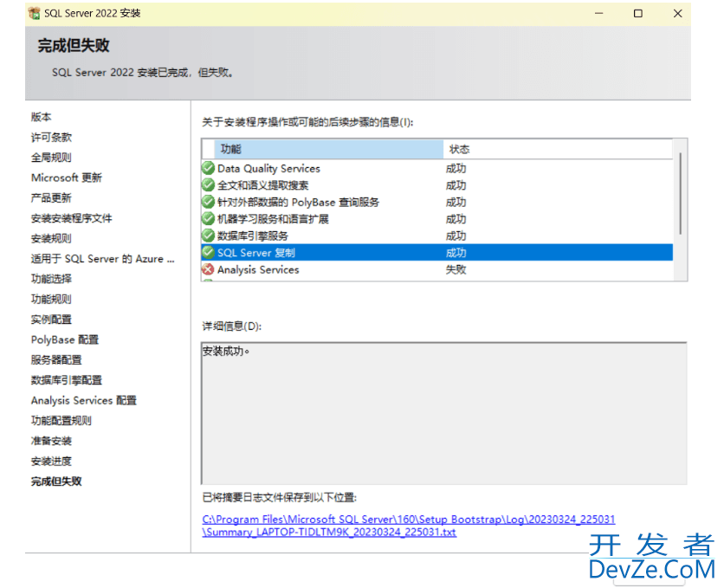Click check icon of SQL Server 复制 row
The height and width of the screenshot is (588, 724).
click(209, 253)
